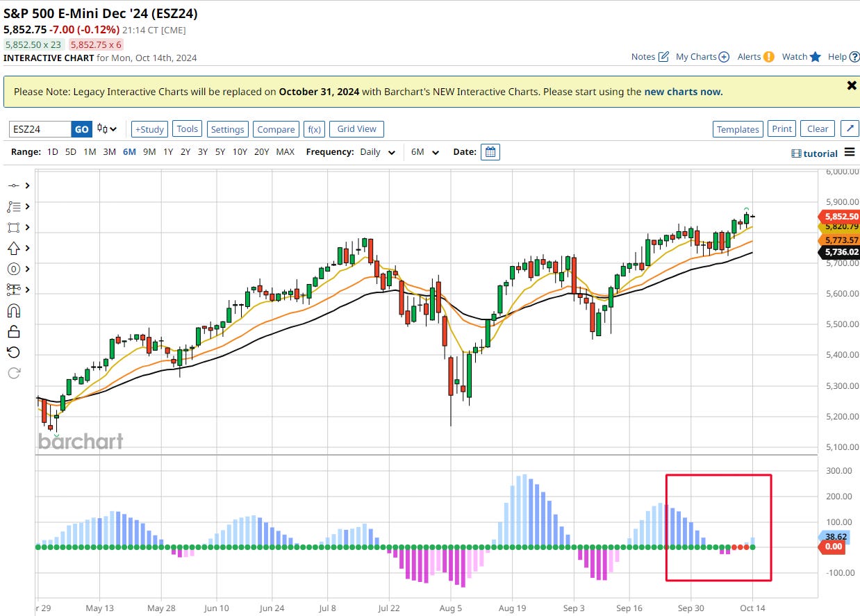Click the Clear button

(818, 129)
